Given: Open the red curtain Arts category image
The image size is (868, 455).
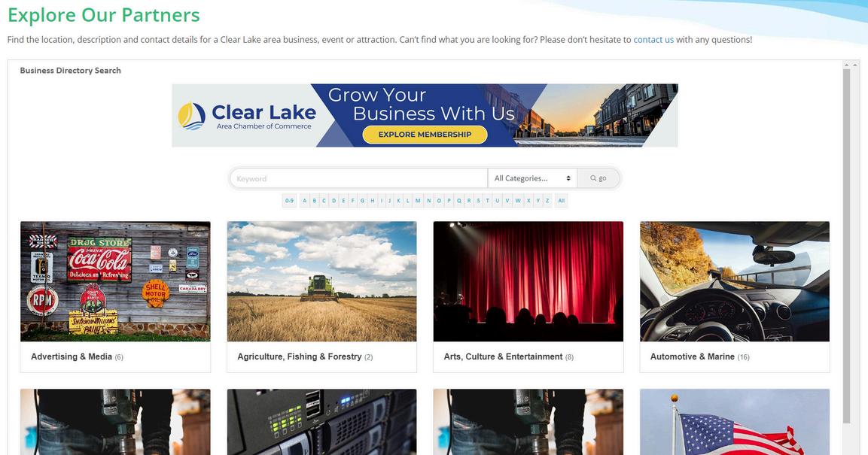Looking at the screenshot, I should pyautogui.click(x=528, y=281).
